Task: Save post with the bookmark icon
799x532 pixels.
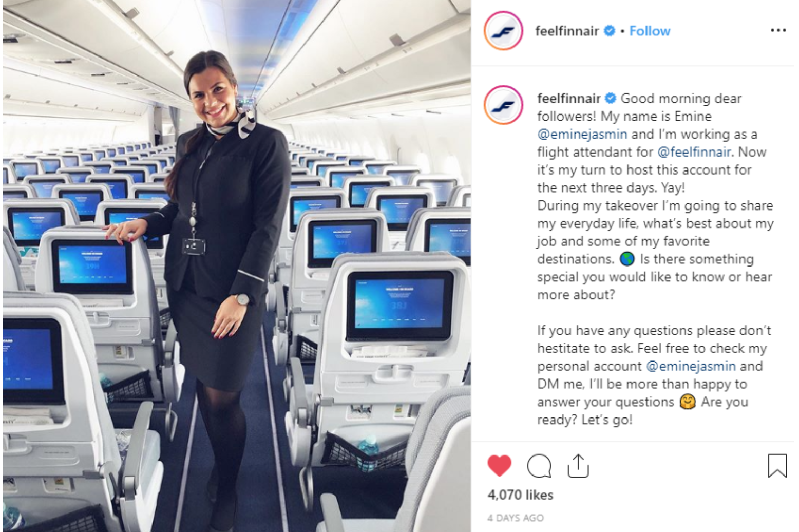Action: tap(777, 465)
